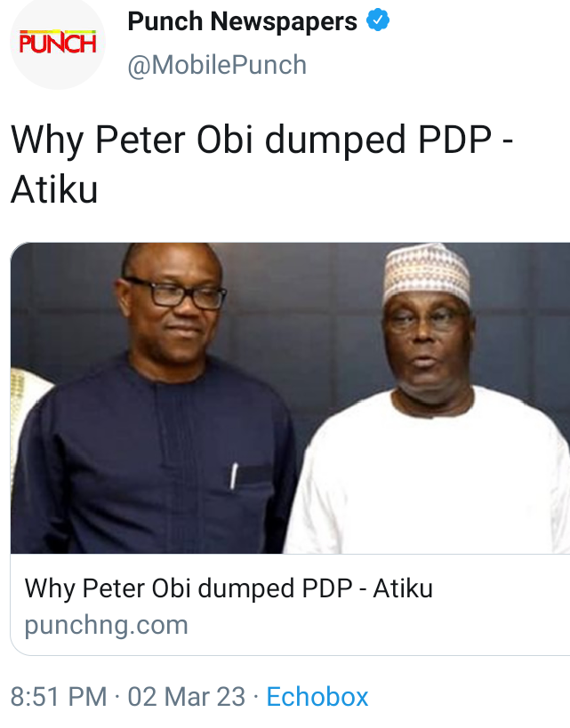570x728 pixels.
Task: Open the link card preview image
Action: click(291, 398)
